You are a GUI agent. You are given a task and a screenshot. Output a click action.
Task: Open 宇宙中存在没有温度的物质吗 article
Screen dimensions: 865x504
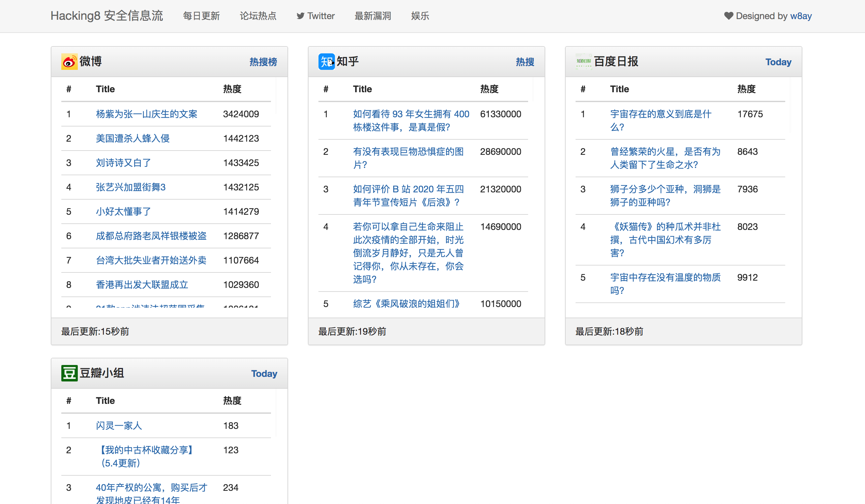(666, 284)
